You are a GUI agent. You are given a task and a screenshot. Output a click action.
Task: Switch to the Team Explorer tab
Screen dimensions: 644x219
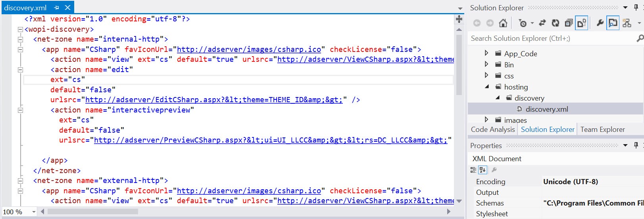[602, 129]
